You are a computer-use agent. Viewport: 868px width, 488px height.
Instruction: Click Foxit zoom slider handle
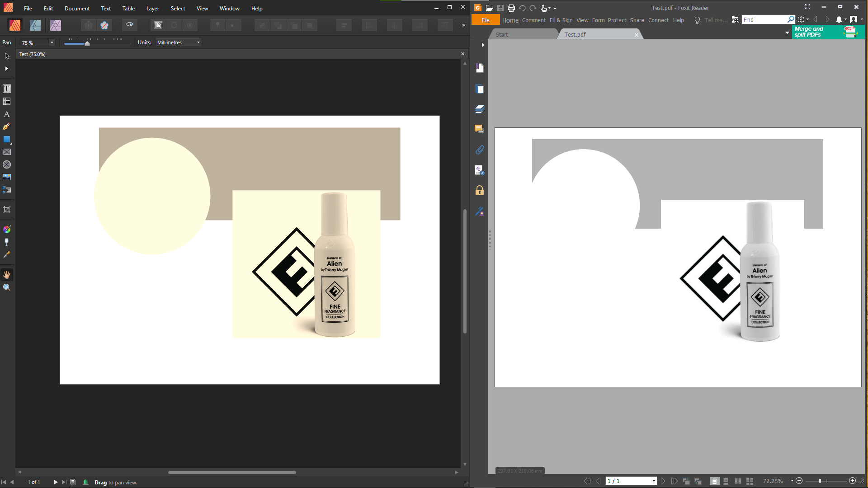coord(820,481)
